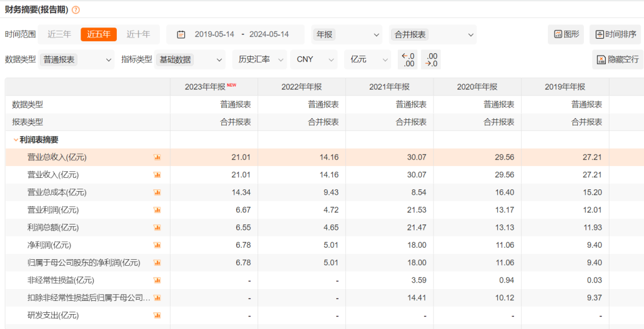Click the start date 2019-05-14 field
The image size is (644, 329).
(x=215, y=35)
